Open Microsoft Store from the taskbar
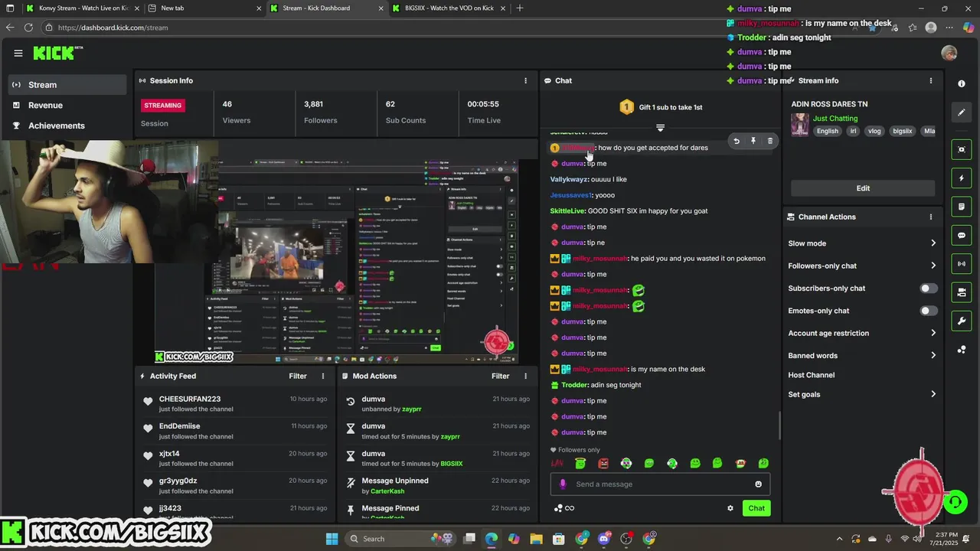Image resolution: width=980 pixels, height=551 pixels. 559,539
